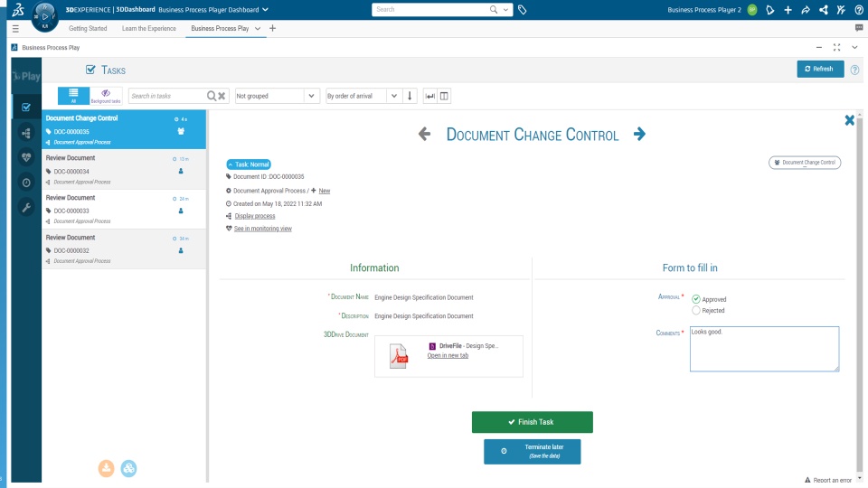Viewport: 868px width, 488px height.
Task: Click the Comments text area
Action: (x=764, y=349)
